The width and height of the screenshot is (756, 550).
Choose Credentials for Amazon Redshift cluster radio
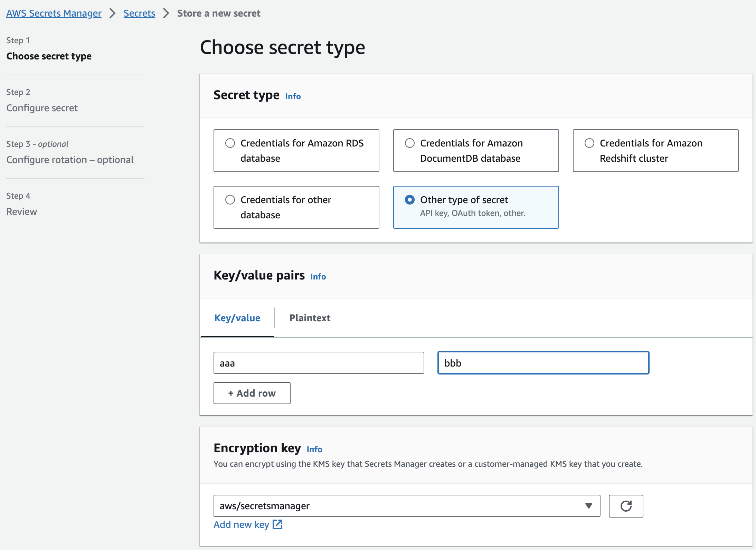coord(589,143)
